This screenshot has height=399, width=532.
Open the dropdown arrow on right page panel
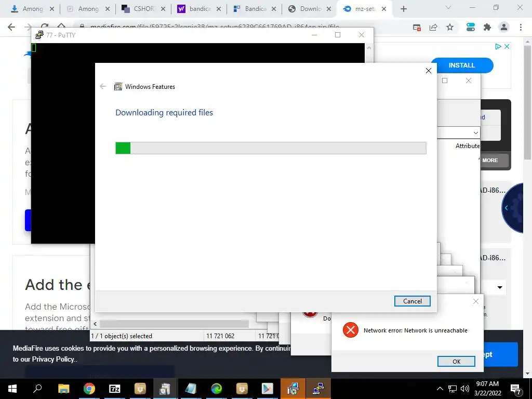click(x=500, y=287)
